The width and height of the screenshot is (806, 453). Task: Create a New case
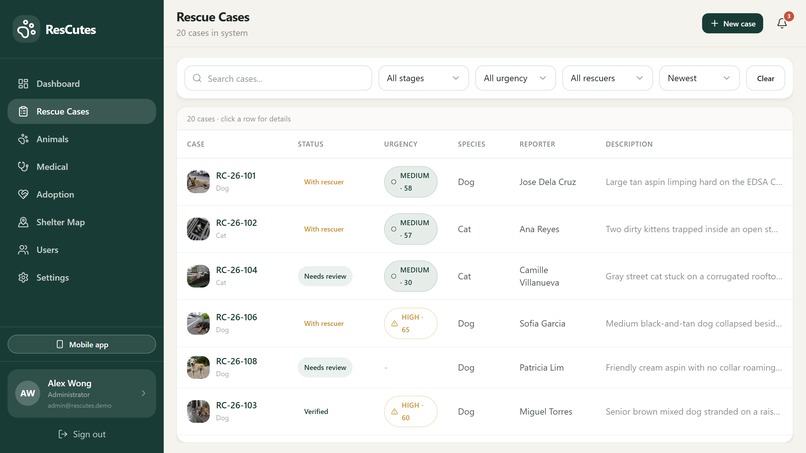coord(732,24)
